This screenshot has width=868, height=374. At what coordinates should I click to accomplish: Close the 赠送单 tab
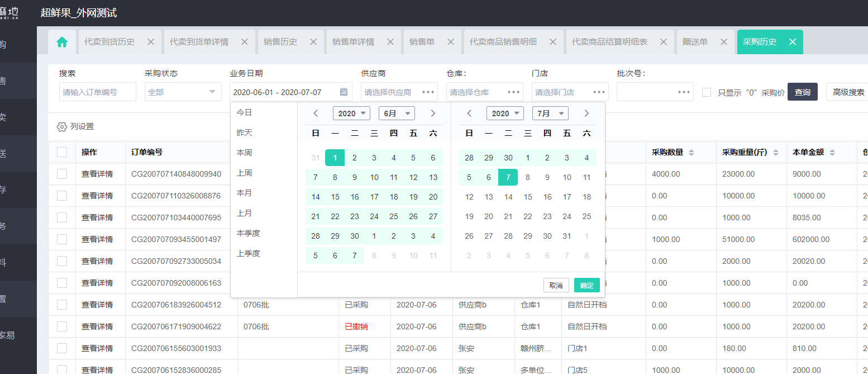[x=723, y=42]
